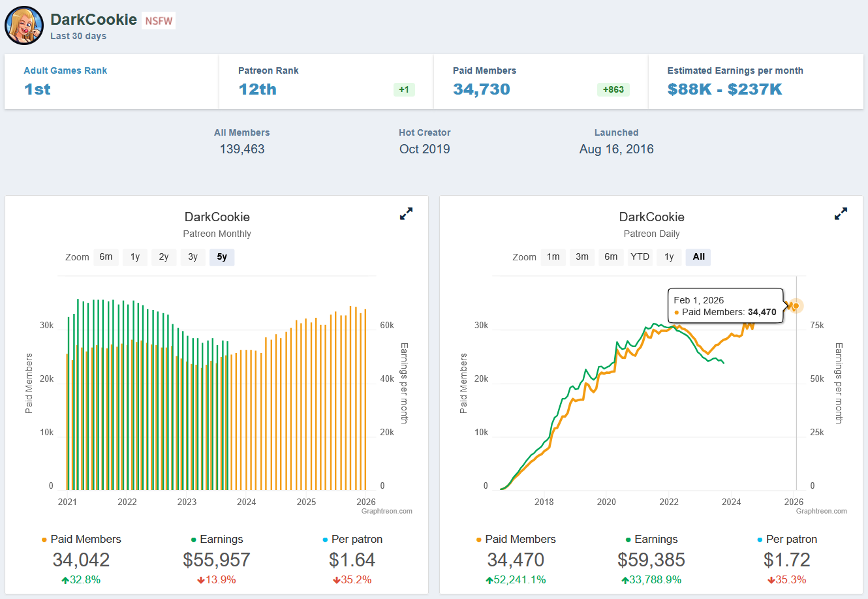Click the DarkCookie page title

pyautogui.click(x=93, y=20)
